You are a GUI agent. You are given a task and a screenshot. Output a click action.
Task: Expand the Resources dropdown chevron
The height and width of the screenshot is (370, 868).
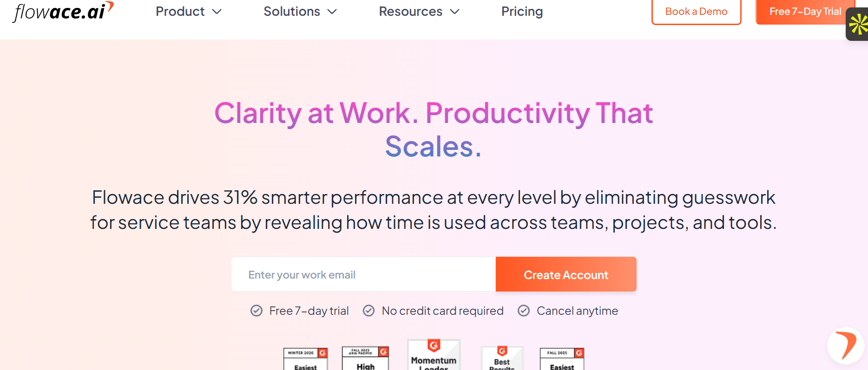pos(455,12)
